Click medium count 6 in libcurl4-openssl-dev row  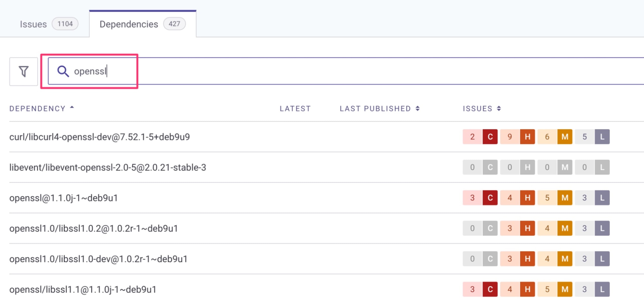click(547, 137)
